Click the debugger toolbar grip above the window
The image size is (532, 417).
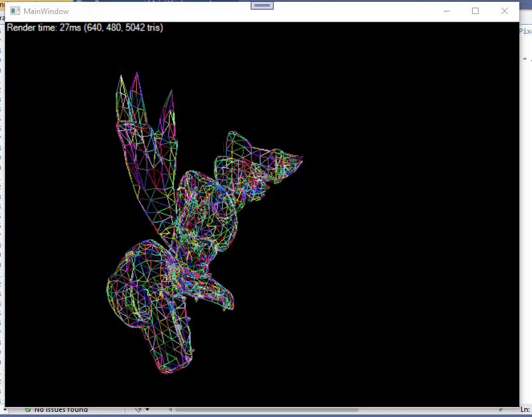pos(262,6)
